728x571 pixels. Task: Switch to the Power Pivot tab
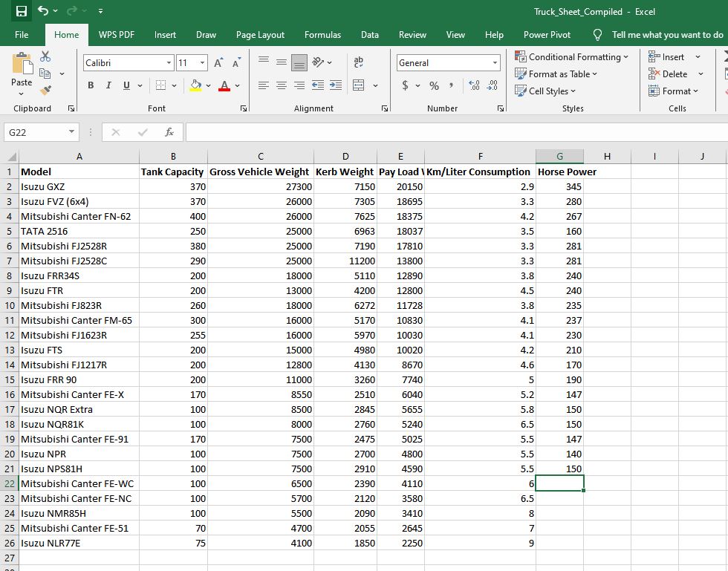coord(547,35)
